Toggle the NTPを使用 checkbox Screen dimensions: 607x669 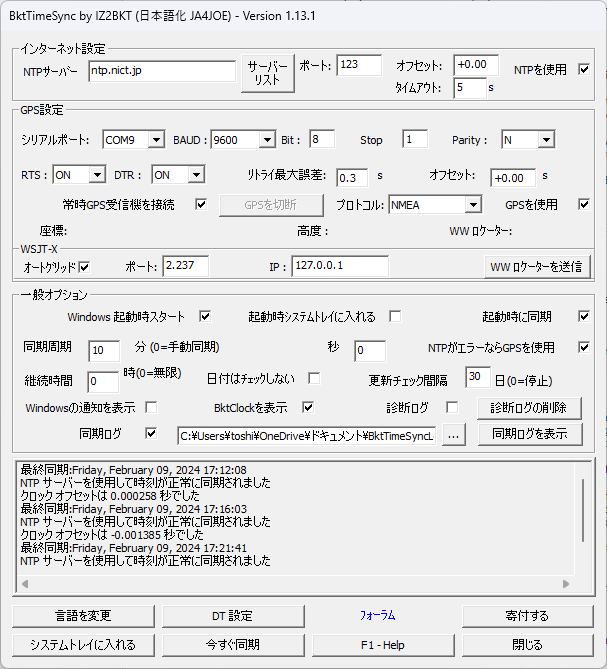point(584,69)
